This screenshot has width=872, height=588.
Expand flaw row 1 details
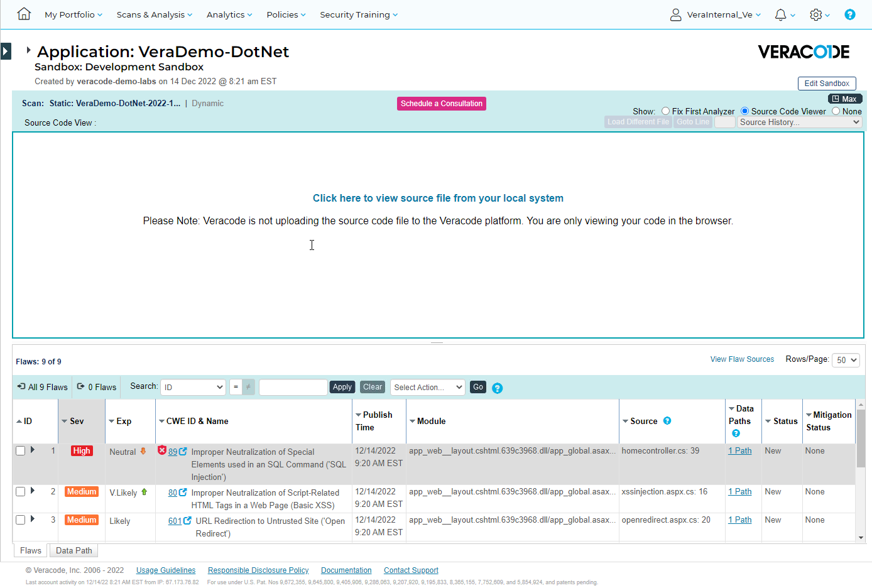33,450
